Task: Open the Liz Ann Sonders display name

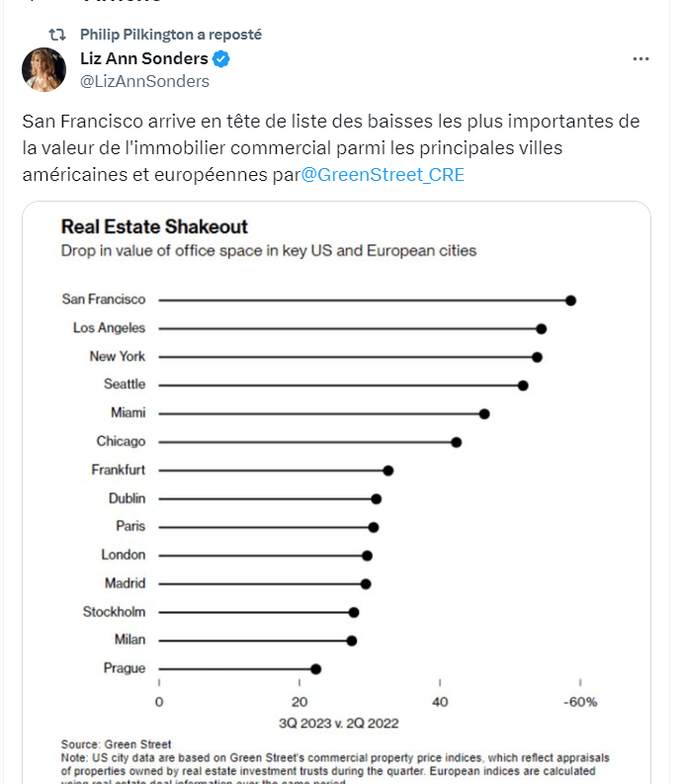Action: 143,59
